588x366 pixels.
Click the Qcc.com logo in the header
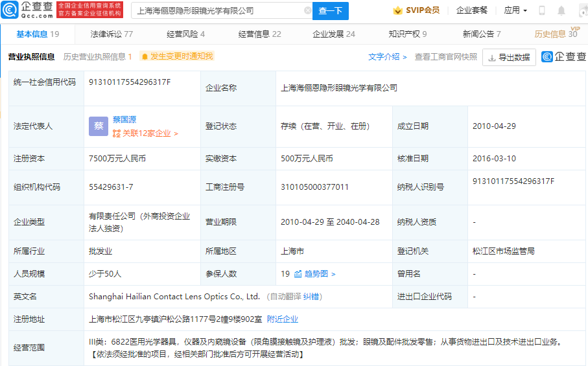[27, 10]
